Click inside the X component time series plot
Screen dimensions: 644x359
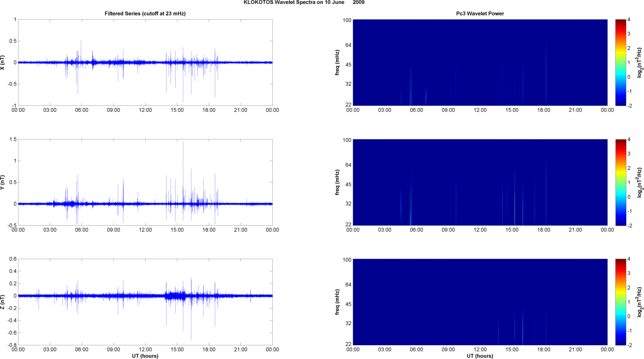(x=145, y=62)
